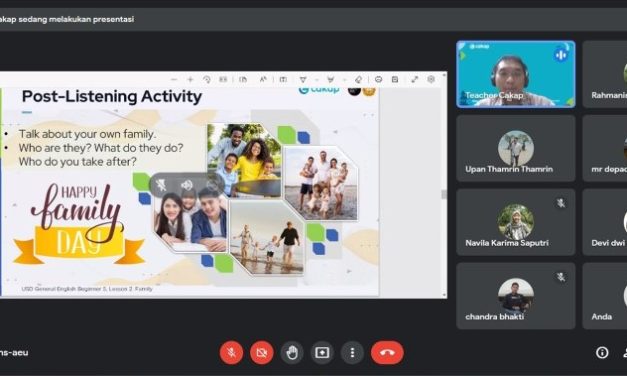Click the present screen button
The image size is (627, 376).
[x=322, y=352]
